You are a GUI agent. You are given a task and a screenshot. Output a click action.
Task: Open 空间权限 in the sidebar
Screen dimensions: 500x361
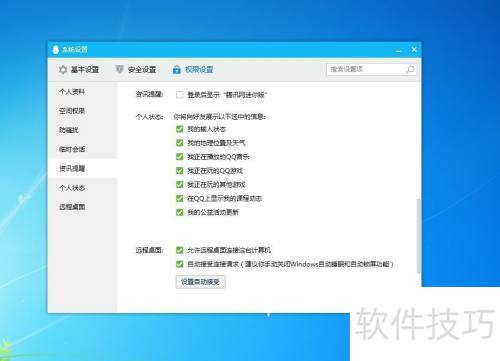72,111
